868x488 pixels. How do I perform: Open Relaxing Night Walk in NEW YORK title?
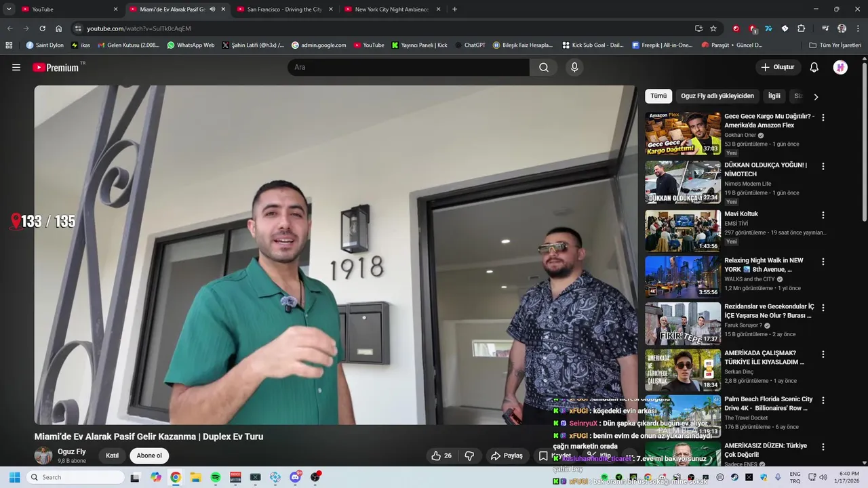click(x=764, y=265)
